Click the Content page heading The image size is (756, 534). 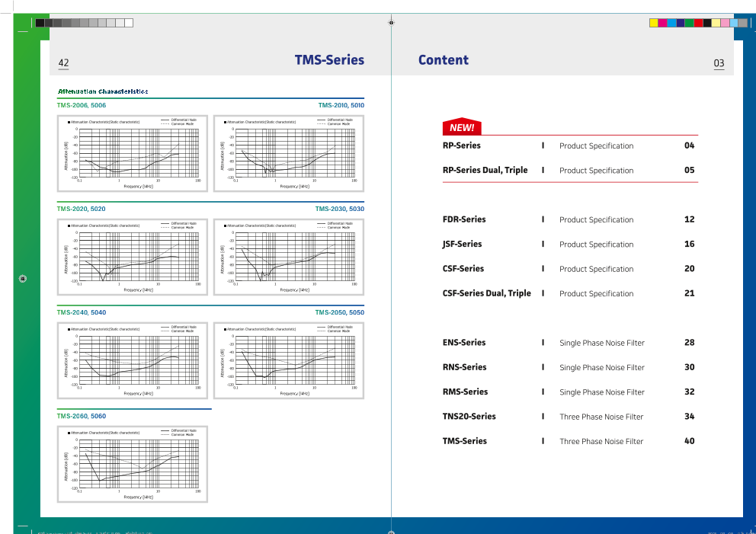[444, 60]
